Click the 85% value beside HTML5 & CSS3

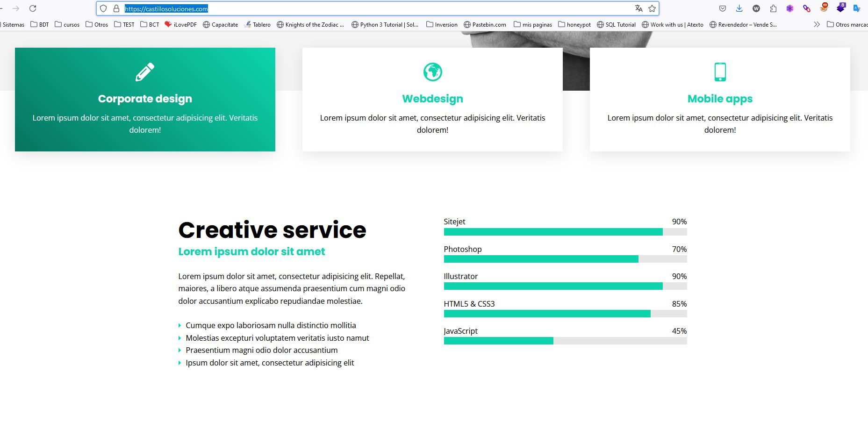point(679,304)
